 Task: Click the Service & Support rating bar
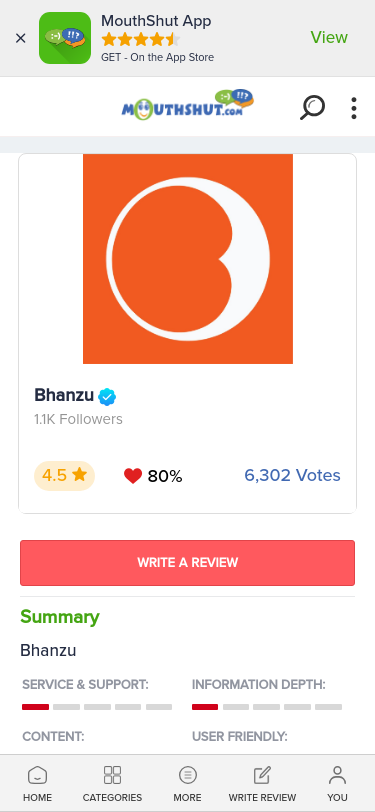tap(97, 707)
